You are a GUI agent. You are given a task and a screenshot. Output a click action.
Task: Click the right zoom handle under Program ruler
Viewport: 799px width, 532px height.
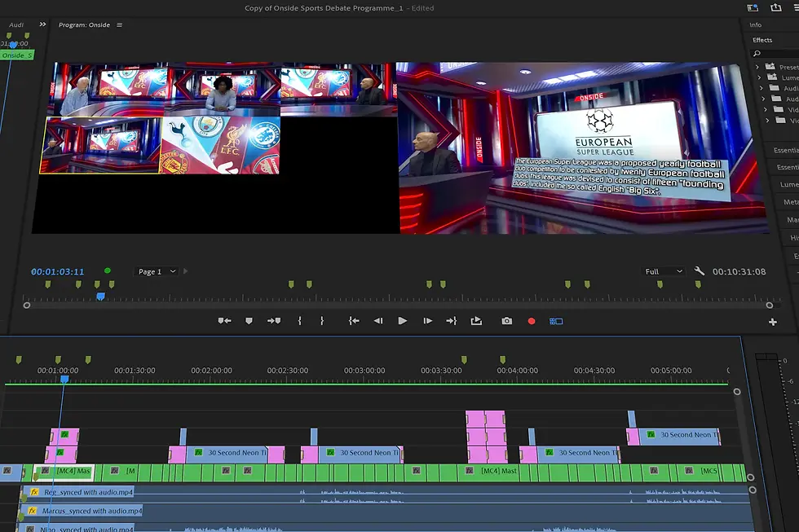770,306
